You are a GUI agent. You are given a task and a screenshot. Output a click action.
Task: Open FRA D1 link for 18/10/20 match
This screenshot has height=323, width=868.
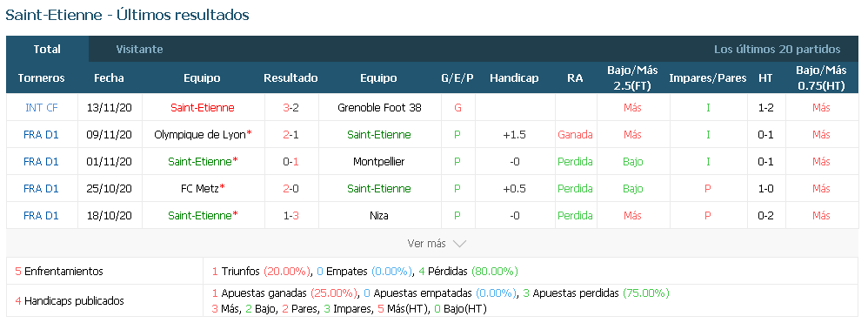(x=42, y=216)
